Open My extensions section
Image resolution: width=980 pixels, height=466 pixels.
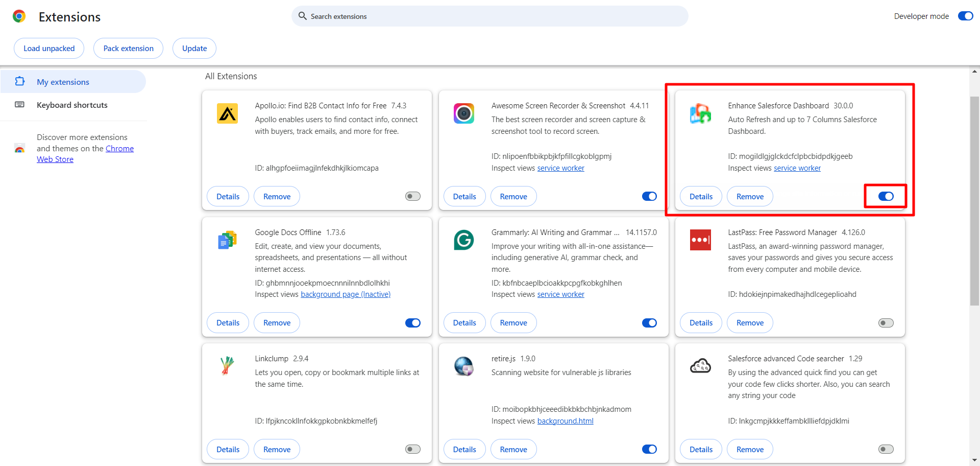coord(73,82)
